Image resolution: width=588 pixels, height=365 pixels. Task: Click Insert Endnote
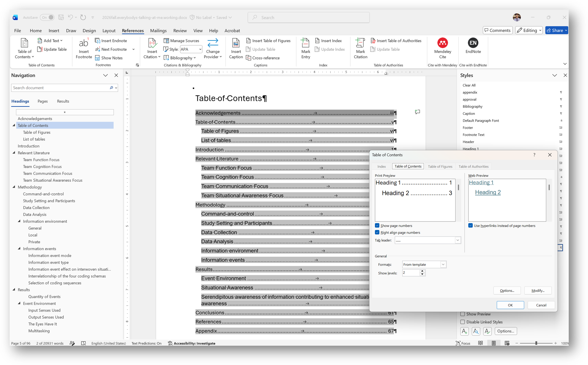click(111, 40)
